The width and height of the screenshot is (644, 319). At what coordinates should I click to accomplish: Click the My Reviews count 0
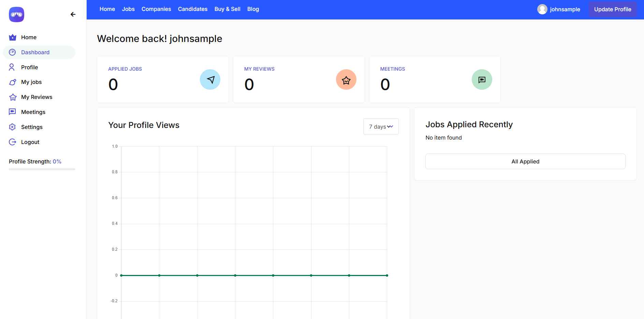tap(249, 85)
